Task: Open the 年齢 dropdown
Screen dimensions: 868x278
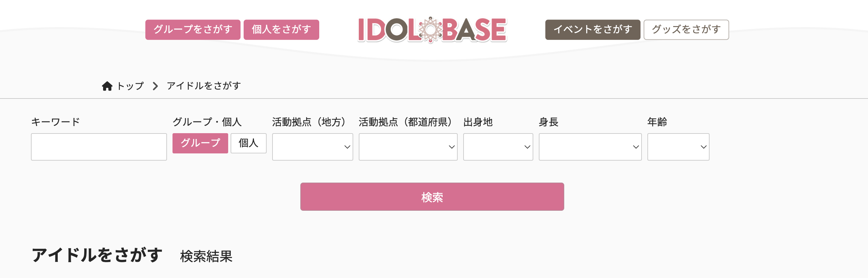Action: [x=678, y=147]
